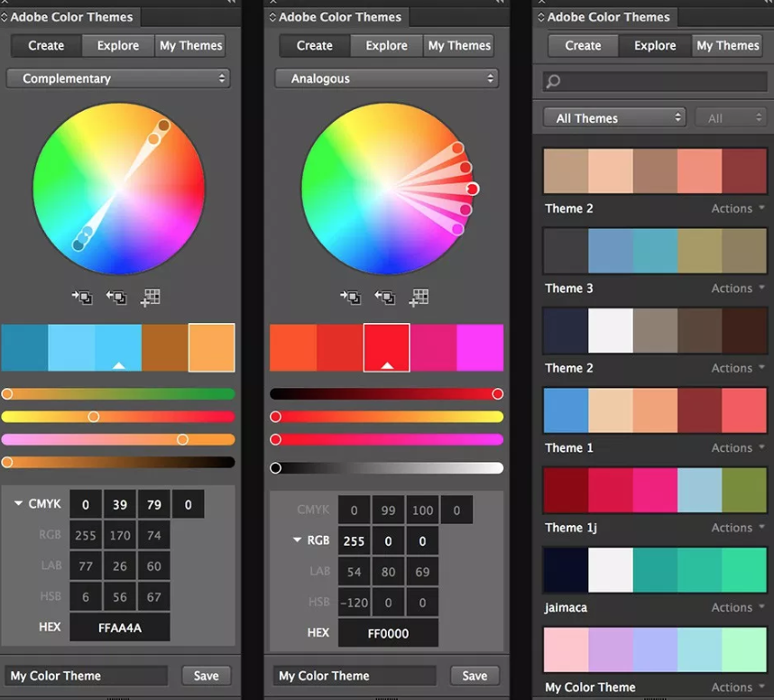Click the pink-to-orange slider handle, Complementary panel
Image resolution: width=774 pixels, height=700 pixels.
(x=182, y=439)
